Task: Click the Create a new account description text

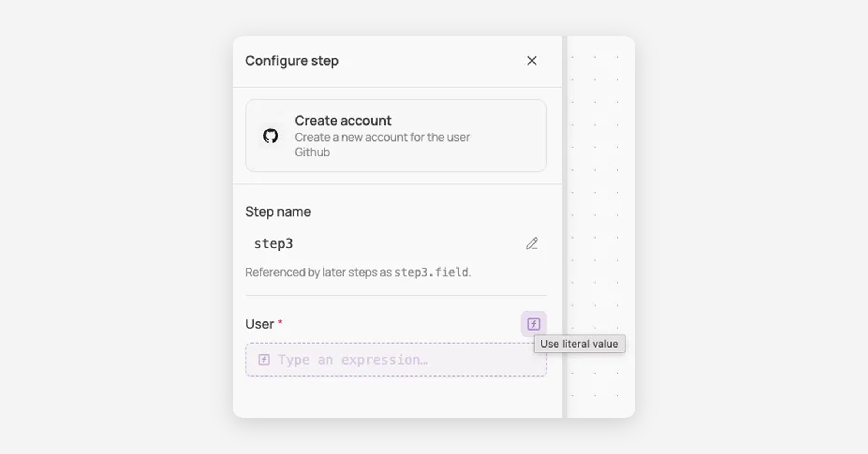Action: point(382,137)
